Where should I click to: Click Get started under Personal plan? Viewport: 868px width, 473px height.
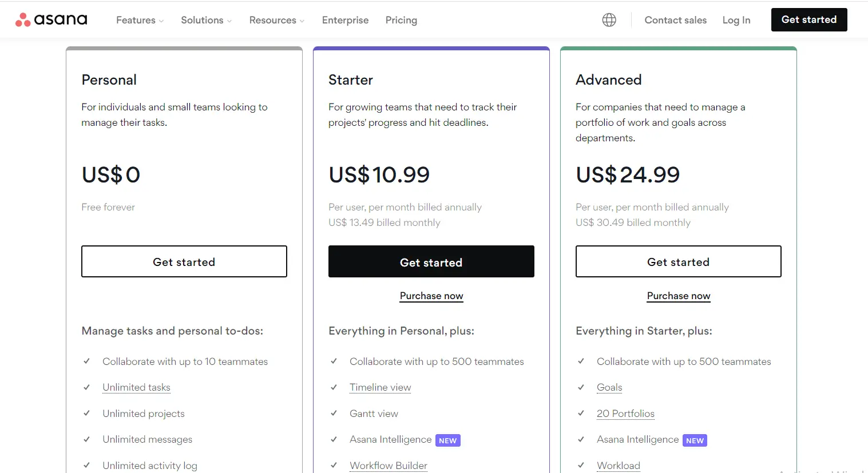coord(184,262)
